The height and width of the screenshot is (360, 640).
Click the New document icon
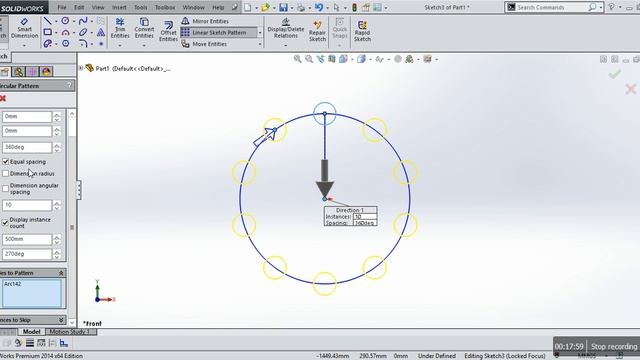[248, 7]
